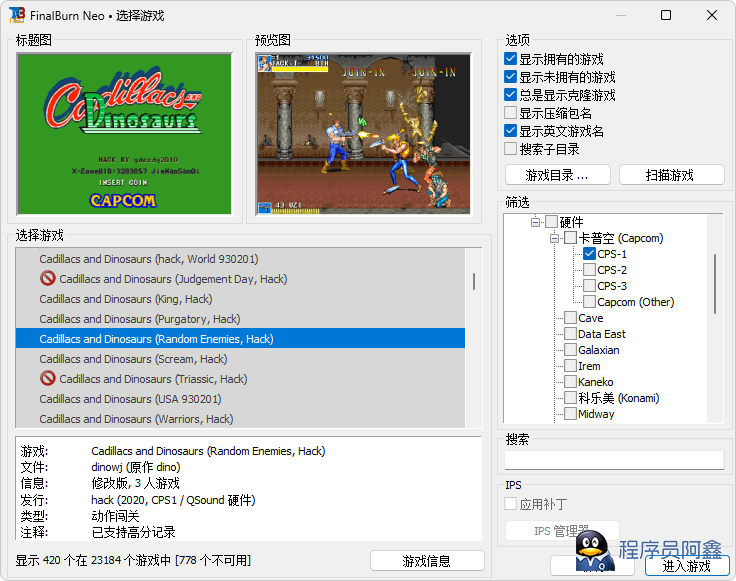This screenshot has width=736, height=581.
Task: Click the 动作闯关 genre text
Action: [115, 516]
